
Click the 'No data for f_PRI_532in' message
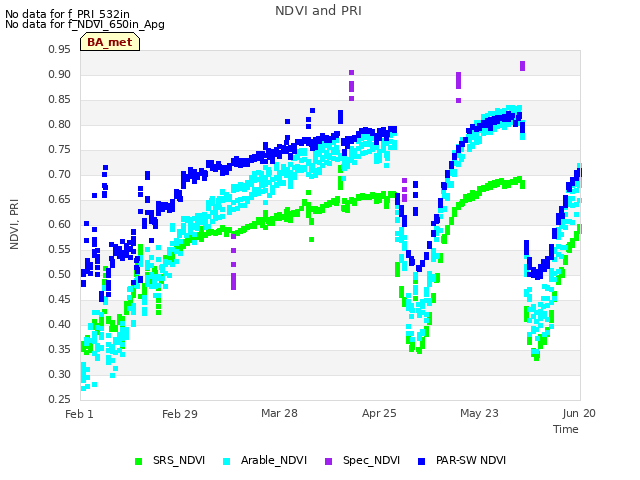point(67,14)
